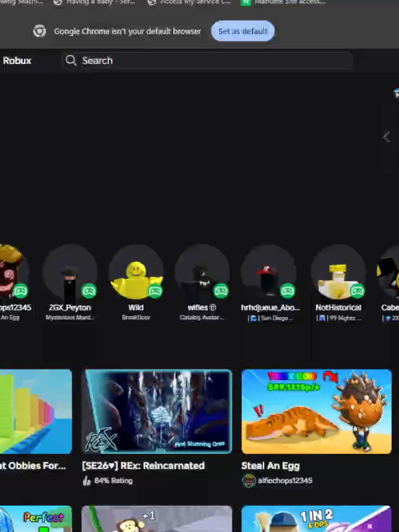
Task: Collapse the carousel using the left chevron arrow
Action: pyautogui.click(x=387, y=137)
